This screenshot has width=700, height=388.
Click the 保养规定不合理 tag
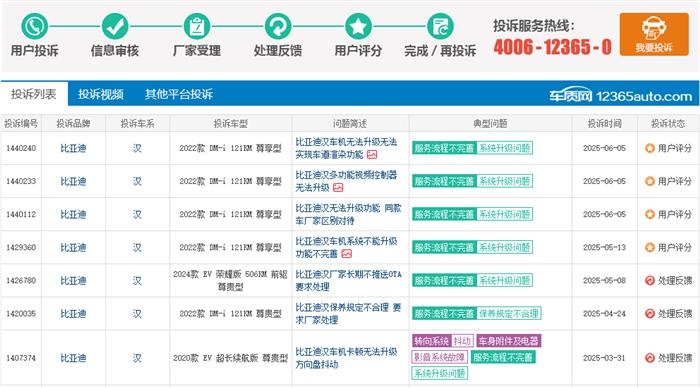(x=509, y=313)
